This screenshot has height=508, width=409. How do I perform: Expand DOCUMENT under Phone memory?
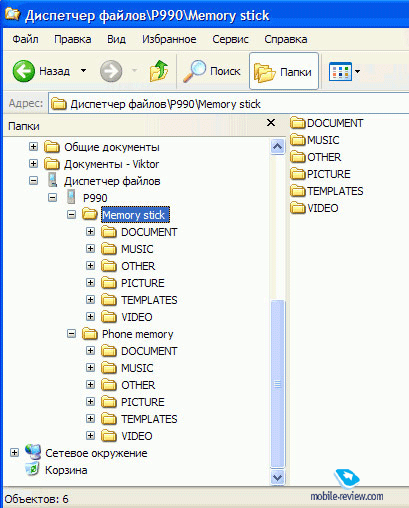tap(90, 350)
